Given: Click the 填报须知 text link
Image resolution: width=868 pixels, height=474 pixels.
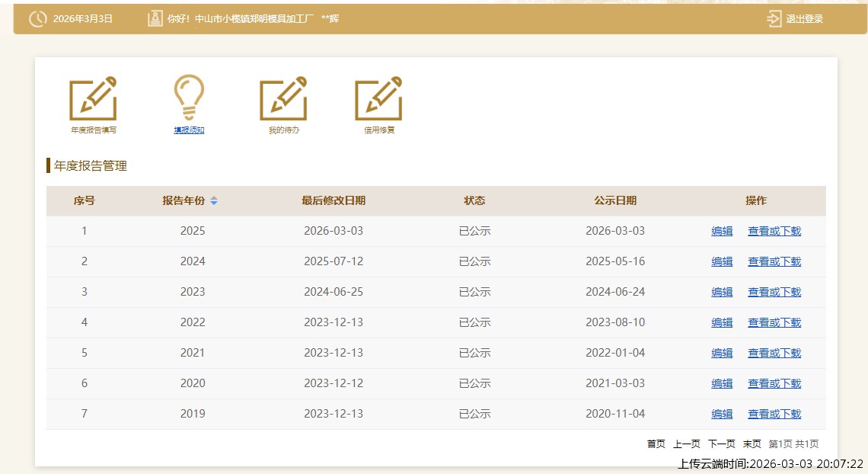Looking at the screenshot, I should pos(189,130).
